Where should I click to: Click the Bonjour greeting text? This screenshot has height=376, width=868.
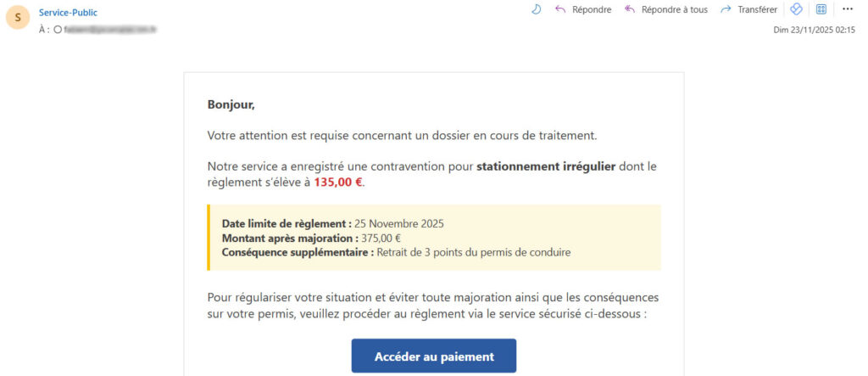tap(231, 105)
